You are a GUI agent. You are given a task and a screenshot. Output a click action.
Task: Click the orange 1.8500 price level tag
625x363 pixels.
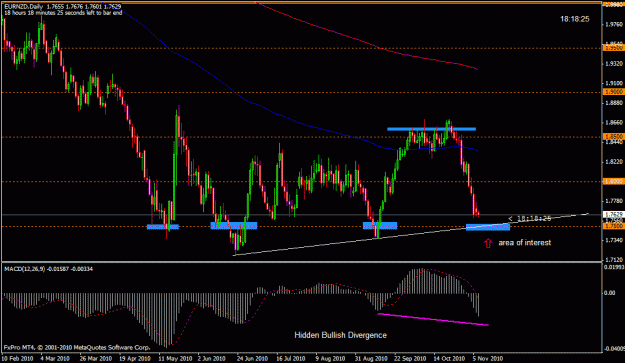point(614,137)
